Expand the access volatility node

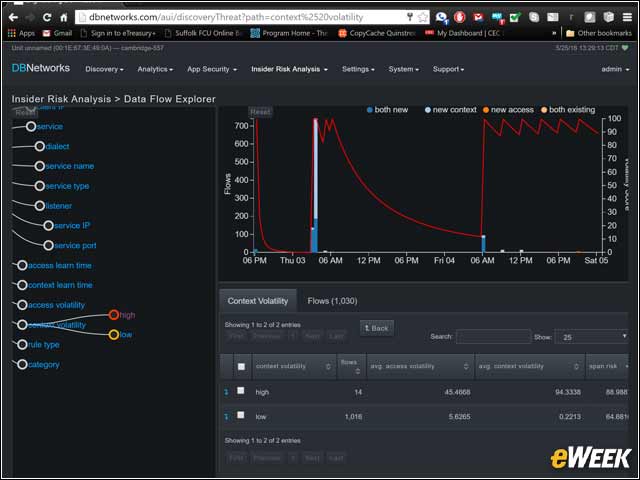(22, 305)
